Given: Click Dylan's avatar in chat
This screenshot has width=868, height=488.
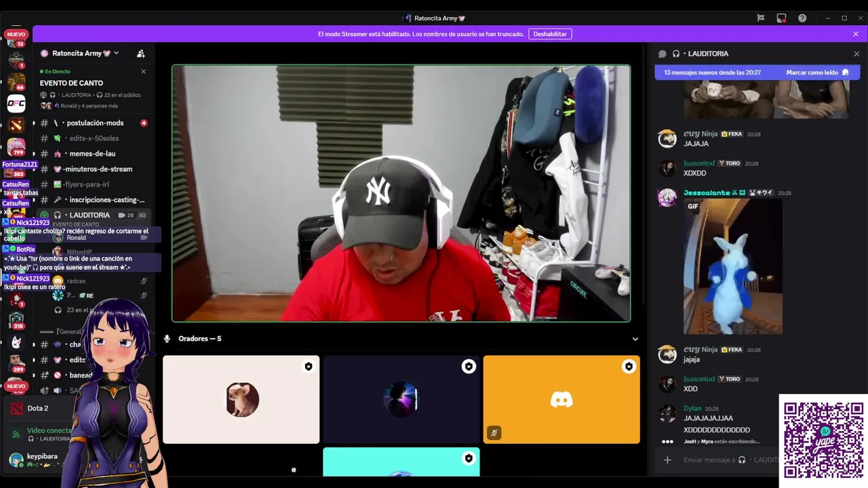Looking at the screenshot, I should click(x=667, y=413).
